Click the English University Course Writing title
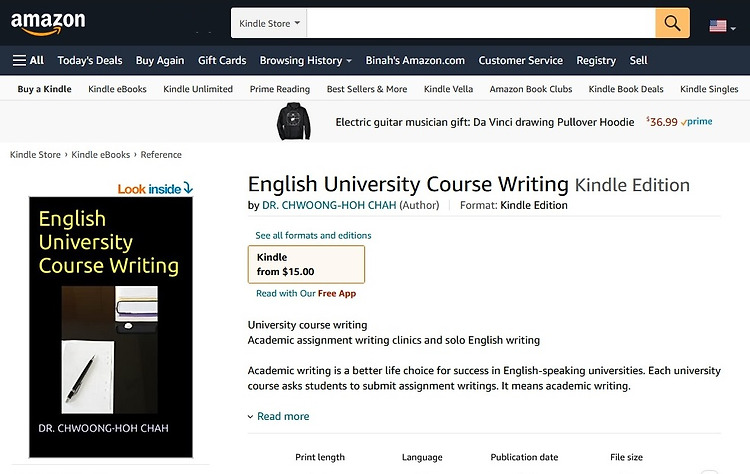This screenshot has width=750, height=474. click(408, 184)
